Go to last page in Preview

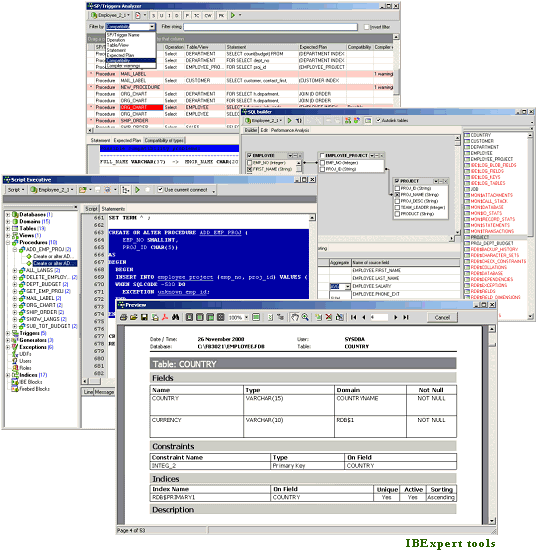[406, 318]
